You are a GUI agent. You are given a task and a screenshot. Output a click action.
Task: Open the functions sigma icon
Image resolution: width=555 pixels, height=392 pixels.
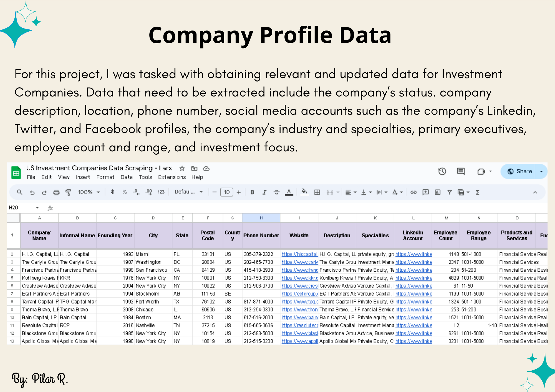[x=478, y=192]
